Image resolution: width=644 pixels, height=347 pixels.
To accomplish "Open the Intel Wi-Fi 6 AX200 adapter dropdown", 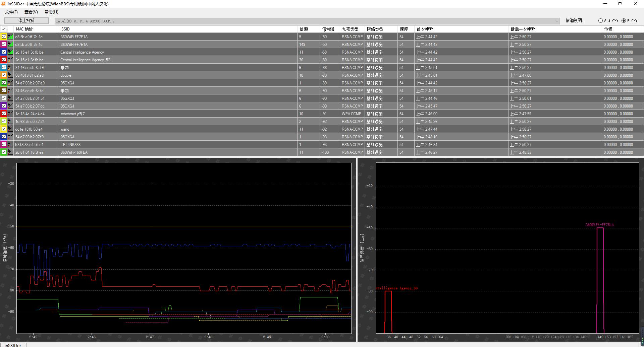I will [307, 21].
